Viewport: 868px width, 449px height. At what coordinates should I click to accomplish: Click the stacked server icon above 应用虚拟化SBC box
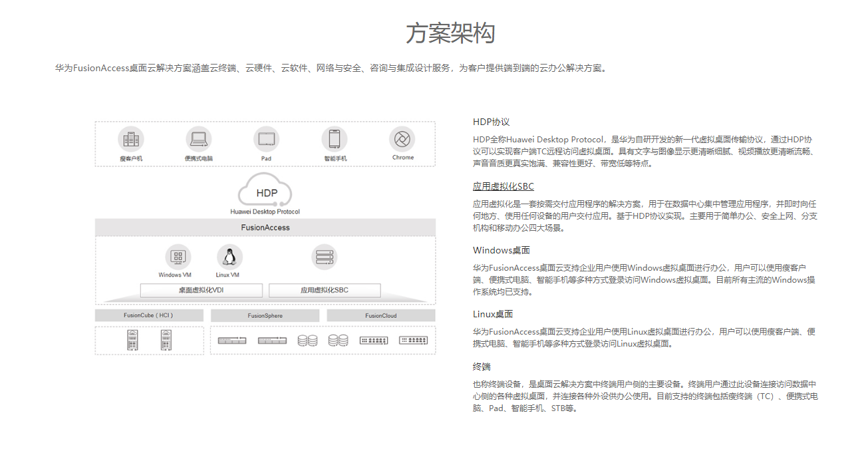325,257
